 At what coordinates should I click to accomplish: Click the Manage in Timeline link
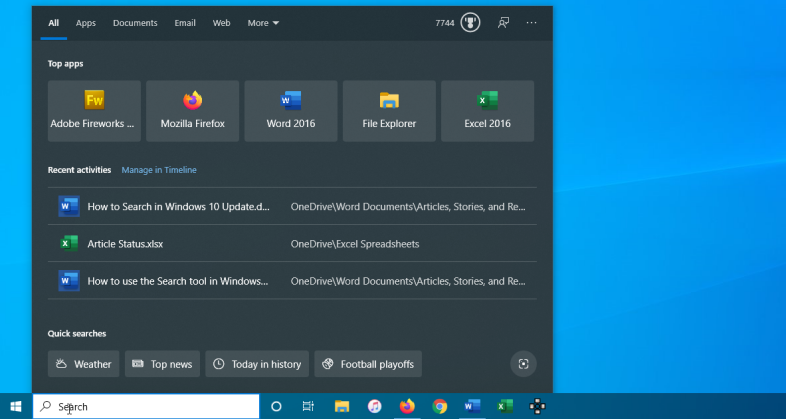(x=159, y=170)
